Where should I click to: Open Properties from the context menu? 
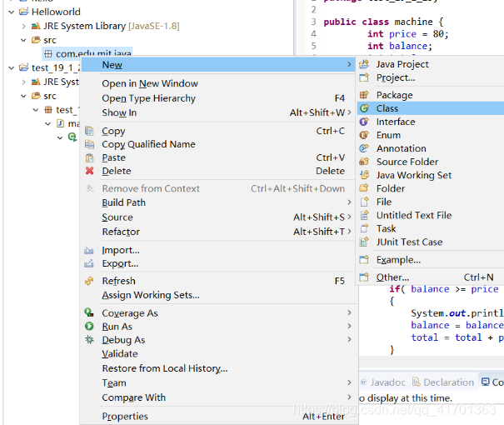tap(218, 416)
